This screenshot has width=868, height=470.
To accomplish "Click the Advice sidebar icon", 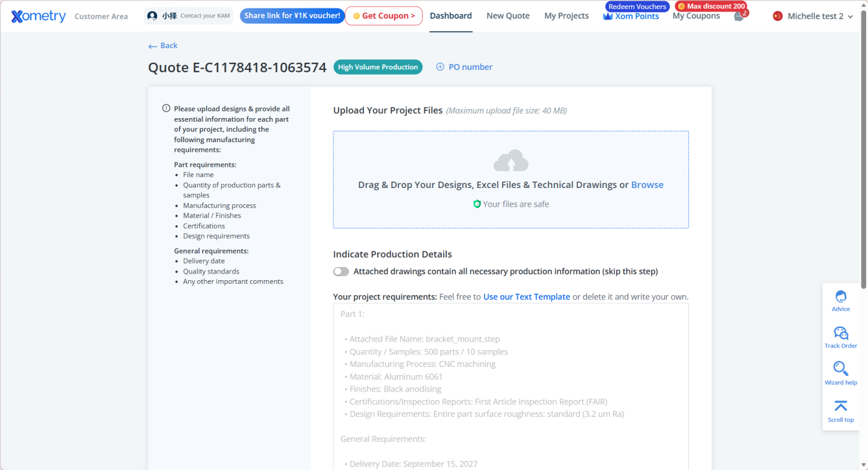I will coord(840,296).
